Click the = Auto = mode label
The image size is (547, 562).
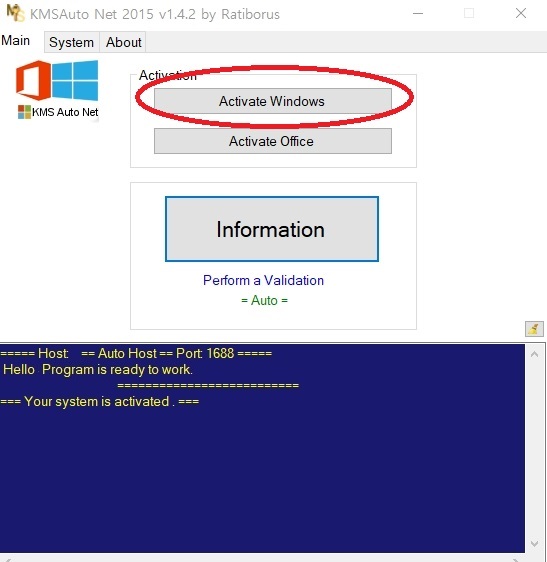[x=265, y=300]
